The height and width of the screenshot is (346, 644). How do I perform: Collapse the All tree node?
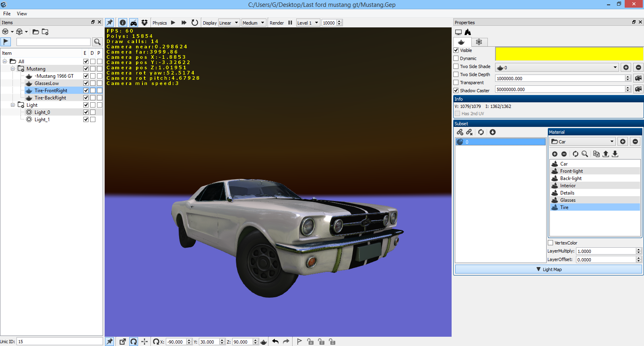tap(4, 62)
